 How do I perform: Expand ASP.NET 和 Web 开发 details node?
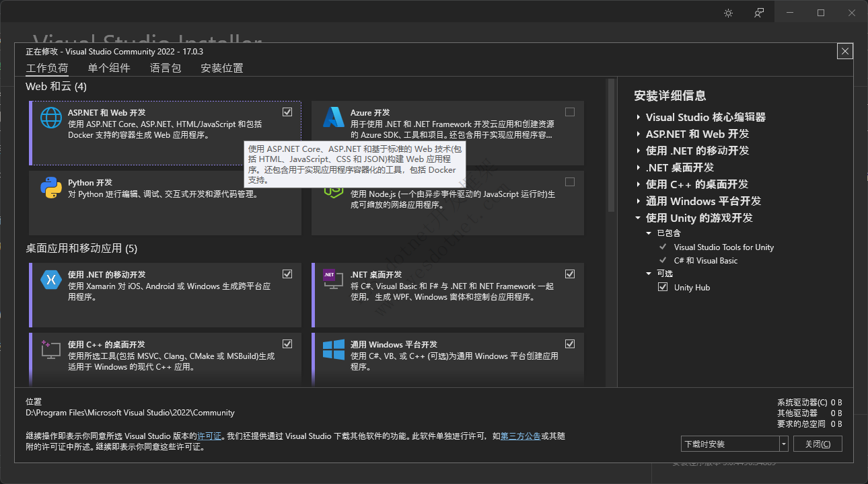click(638, 134)
